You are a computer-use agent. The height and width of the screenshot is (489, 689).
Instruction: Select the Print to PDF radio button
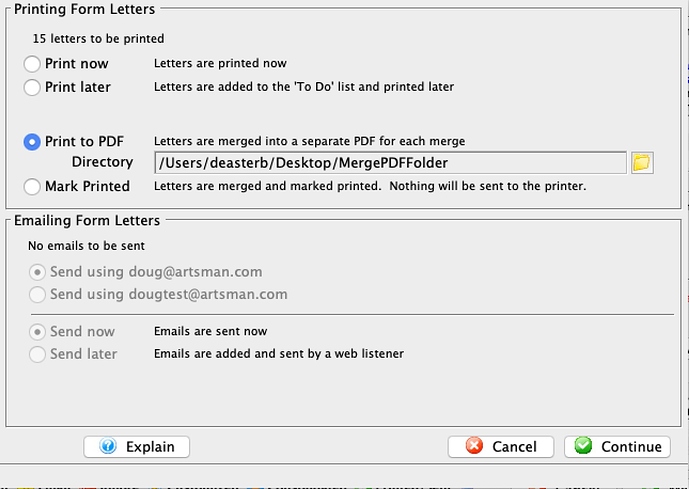click(32, 142)
